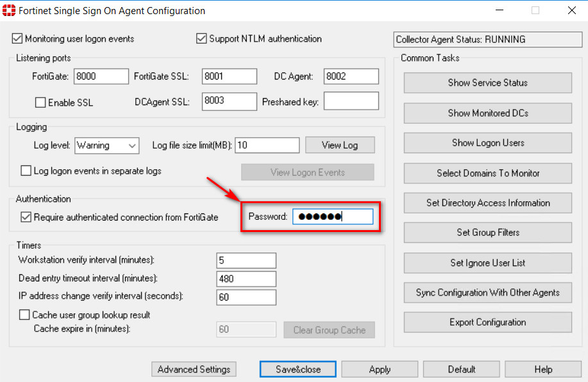Sync Configuration With Other Agents
Screen dimensions: 588x382
pos(487,292)
